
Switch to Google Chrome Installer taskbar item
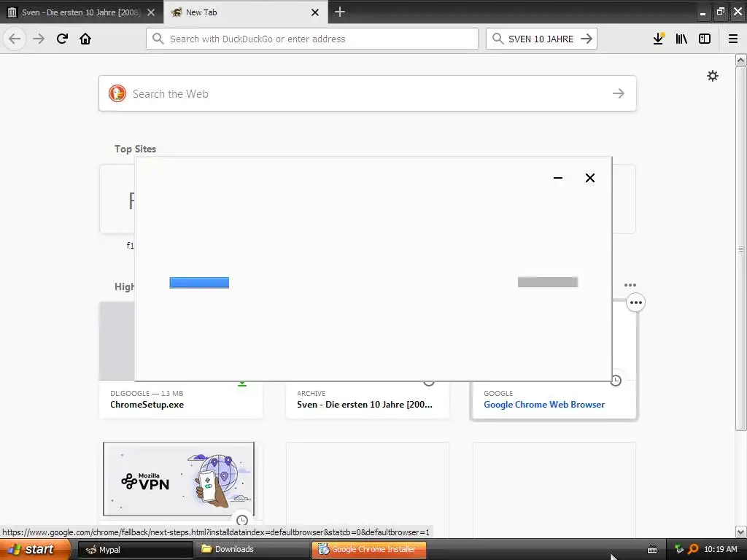click(x=368, y=550)
